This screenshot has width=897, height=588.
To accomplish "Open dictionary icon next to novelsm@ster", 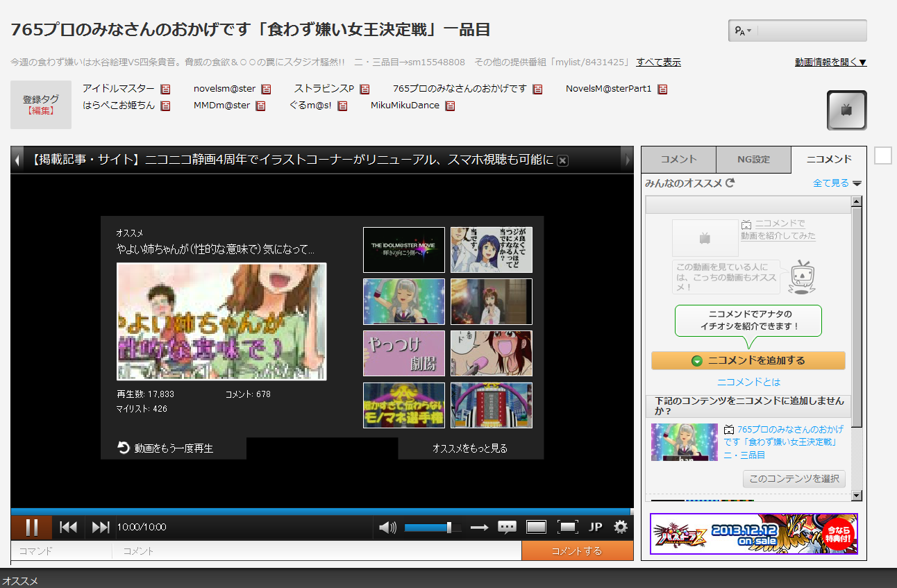I will (x=266, y=89).
